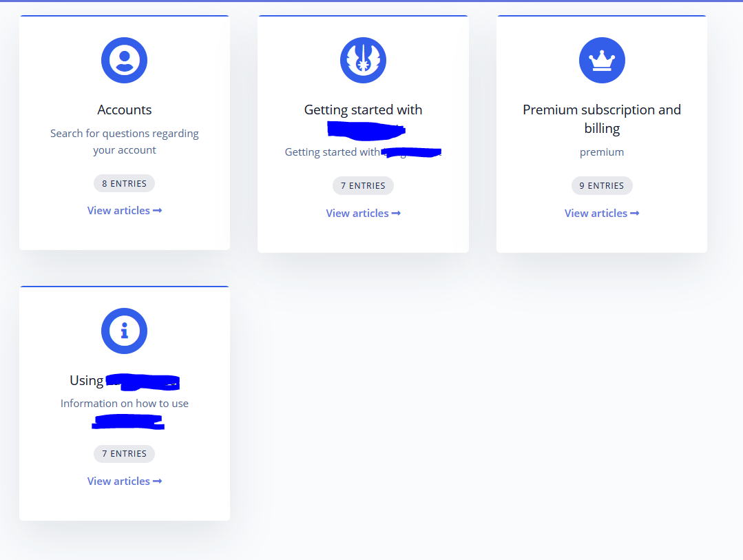
Task: Click the premium subtitle text
Action: 602,152
